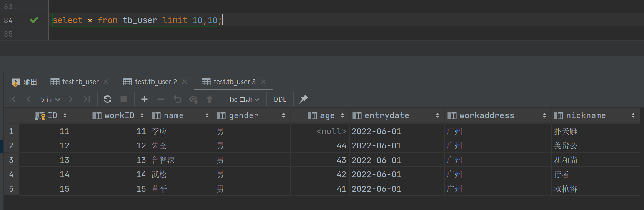Sort by the age column arrows
The width and height of the screenshot is (644, 210).
click(x=343, y=115)
